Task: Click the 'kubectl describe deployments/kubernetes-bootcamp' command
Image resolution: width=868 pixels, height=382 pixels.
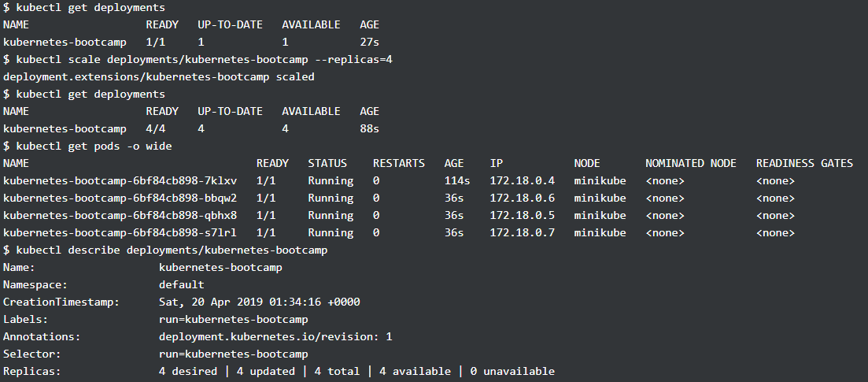Action: point(172,250)
